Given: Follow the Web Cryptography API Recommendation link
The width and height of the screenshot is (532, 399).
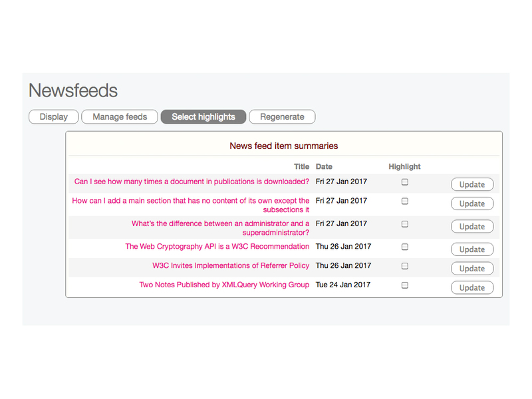Looking at the screenshot, I should point(217,247).
